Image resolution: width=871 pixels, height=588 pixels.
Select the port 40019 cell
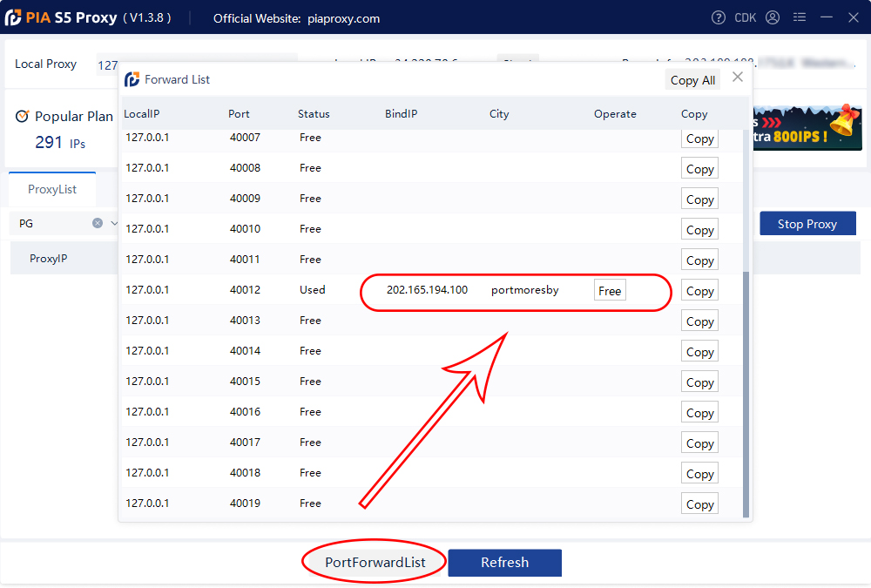point(245,503)
